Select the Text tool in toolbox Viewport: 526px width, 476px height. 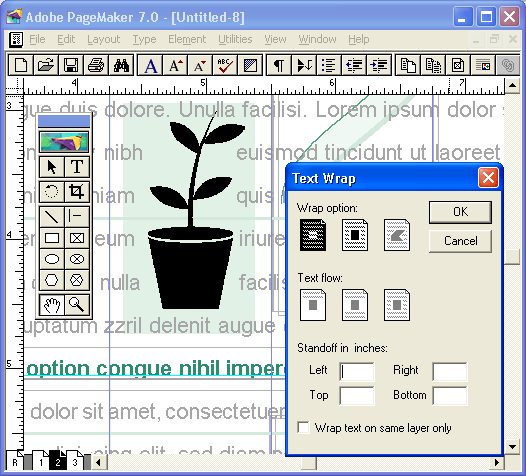pyautogui.click(x=77, y=167)
